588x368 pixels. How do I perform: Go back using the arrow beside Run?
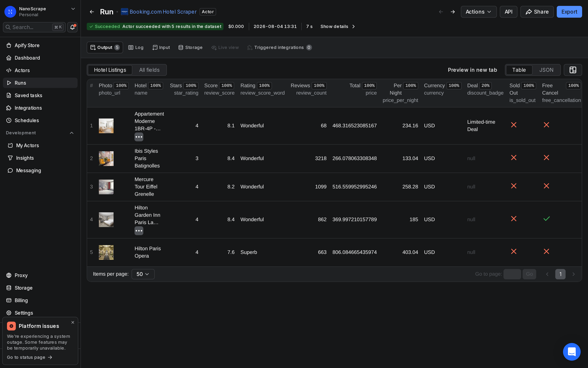pyautogui.click(x=92, y=12)
